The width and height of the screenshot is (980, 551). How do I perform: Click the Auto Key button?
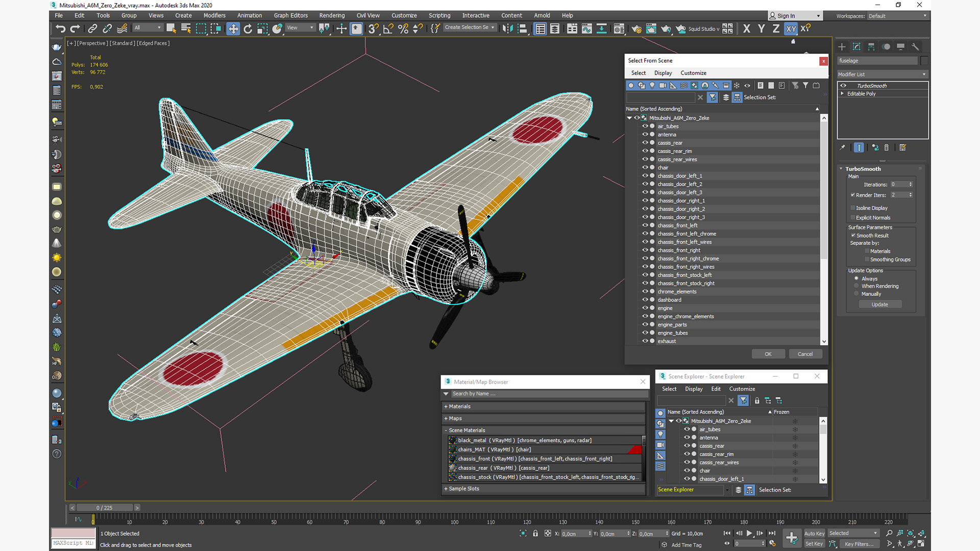814,534
